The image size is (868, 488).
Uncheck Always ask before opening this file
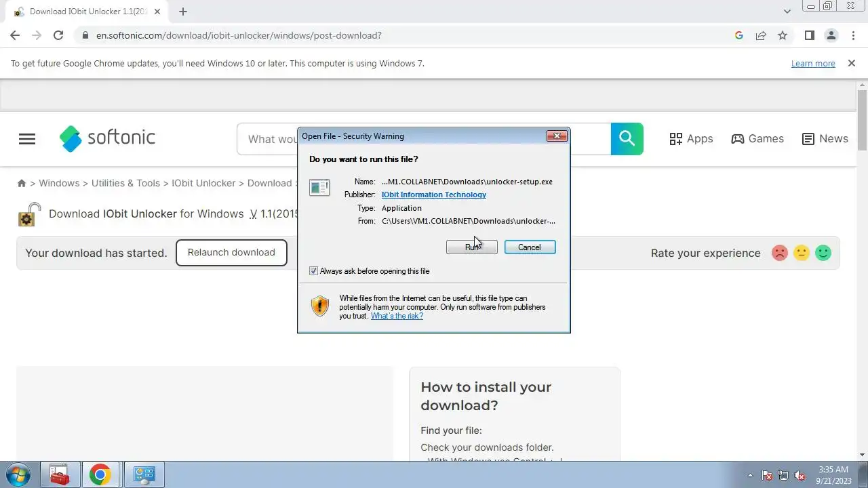[313, 271]
